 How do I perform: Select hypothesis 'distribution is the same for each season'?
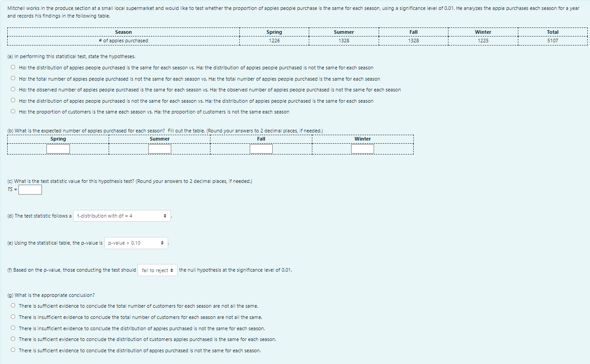pos(14,68)
